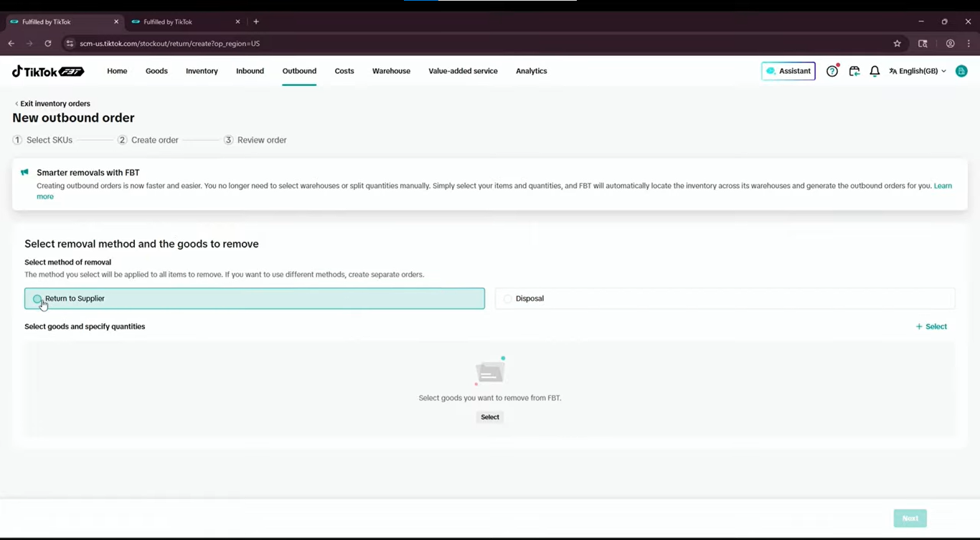Expand the English(GB) language dropdown
This screenshot has height=540, width=980.
pos(918,71)
